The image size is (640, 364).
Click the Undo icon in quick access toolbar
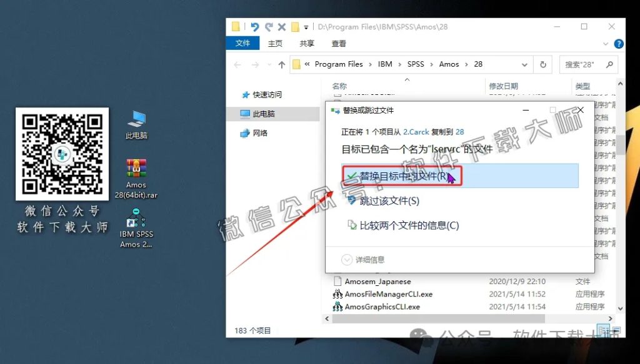(254, 27)
